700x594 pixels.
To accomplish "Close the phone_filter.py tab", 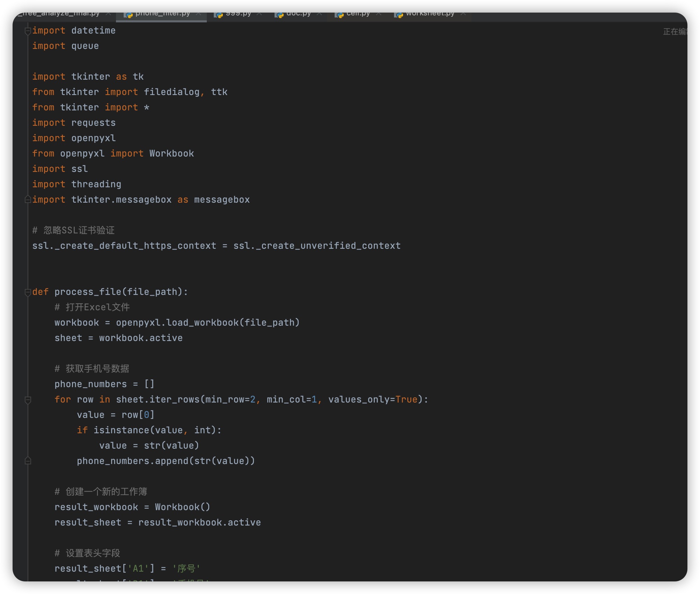I will [x=198, y=14].
